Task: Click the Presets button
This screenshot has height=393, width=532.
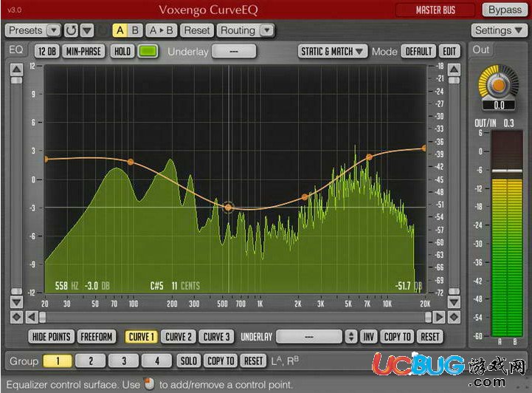Action: tap(26, 30)
